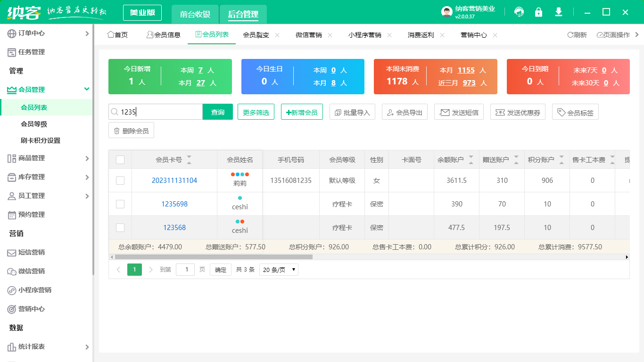644x362 pixels.
Task: Click the 查询 search button
Action: point(217,112)
